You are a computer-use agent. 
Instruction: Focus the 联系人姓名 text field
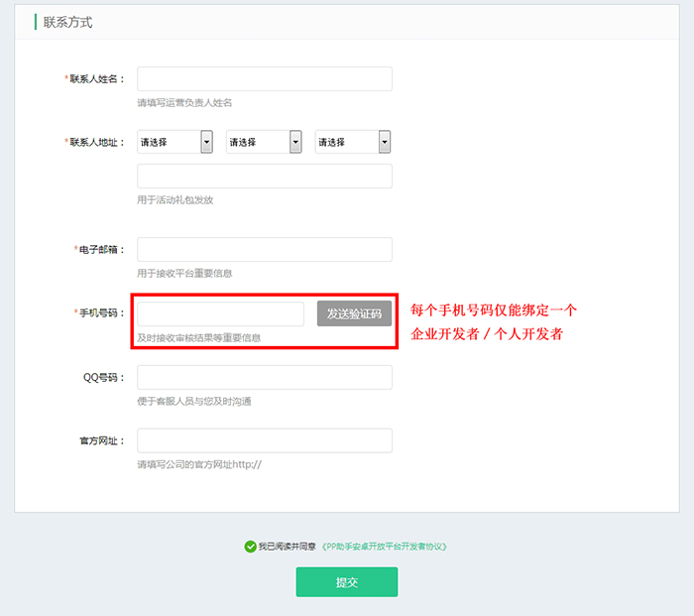264,79
